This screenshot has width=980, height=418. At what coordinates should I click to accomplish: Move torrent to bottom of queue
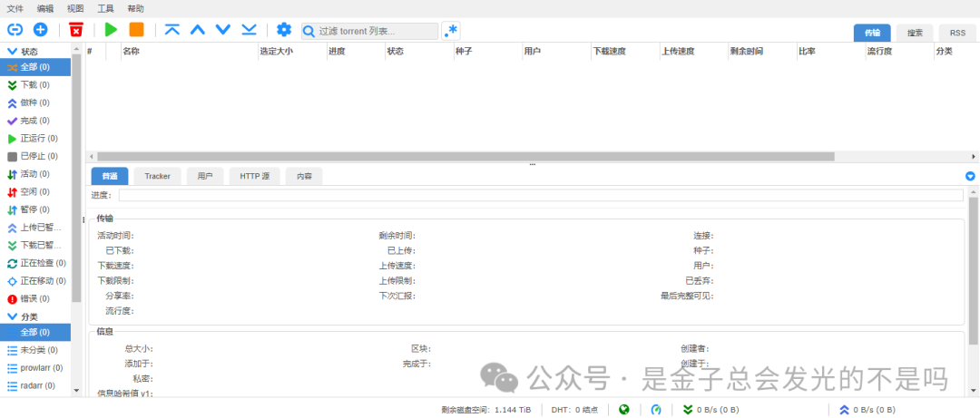249,30
